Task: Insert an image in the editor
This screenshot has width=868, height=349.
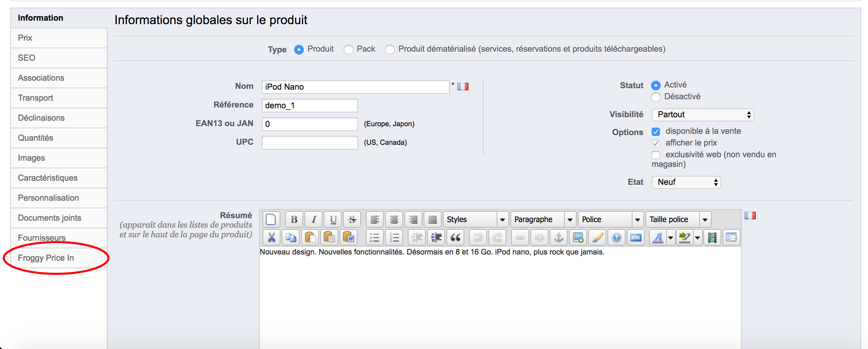Action: point(578,237)
